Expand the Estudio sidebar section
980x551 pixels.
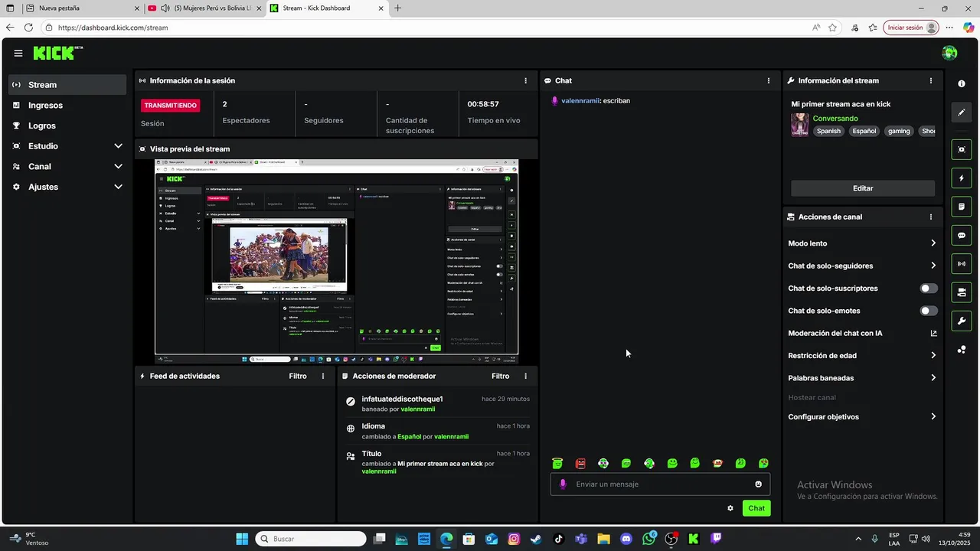coord(118,146)
